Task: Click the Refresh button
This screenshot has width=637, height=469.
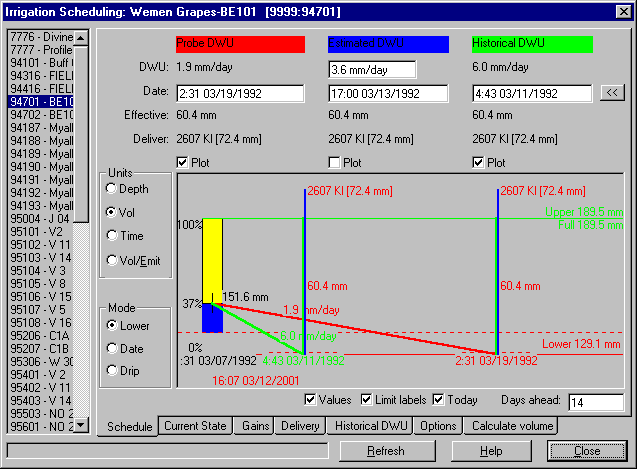Action: (386, 451)
